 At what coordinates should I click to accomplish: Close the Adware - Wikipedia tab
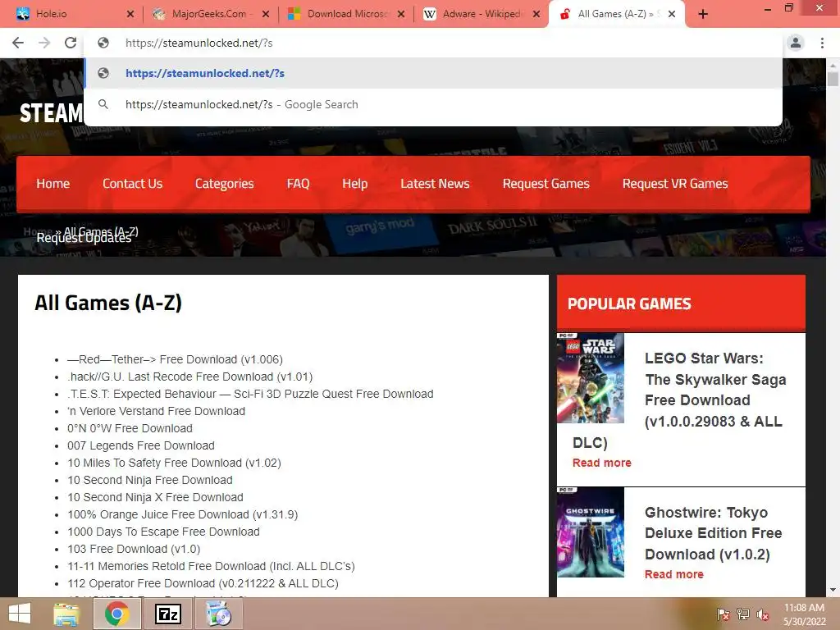[x=536, y=15]
